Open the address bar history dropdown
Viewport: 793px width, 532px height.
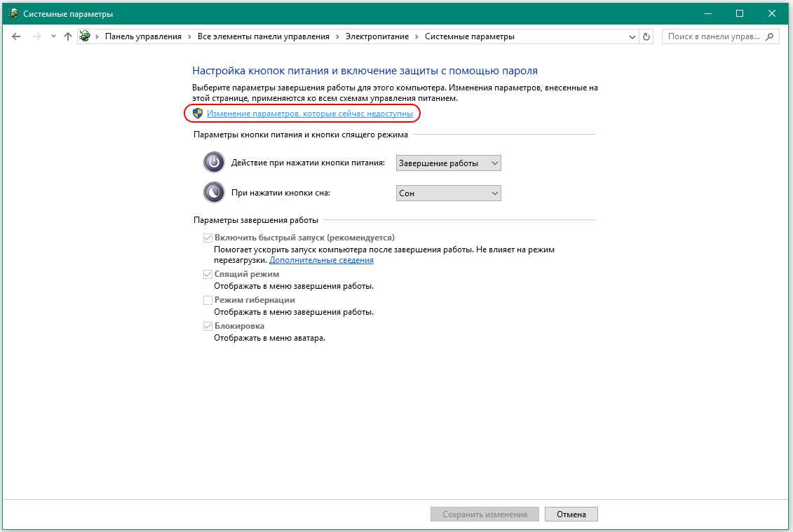632,36
